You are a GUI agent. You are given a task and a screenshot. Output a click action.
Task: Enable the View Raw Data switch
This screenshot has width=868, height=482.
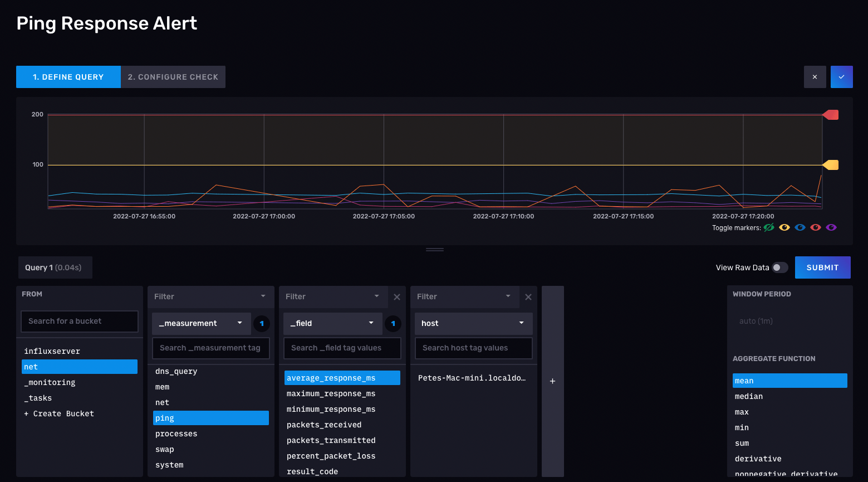[x=780, y=267]
